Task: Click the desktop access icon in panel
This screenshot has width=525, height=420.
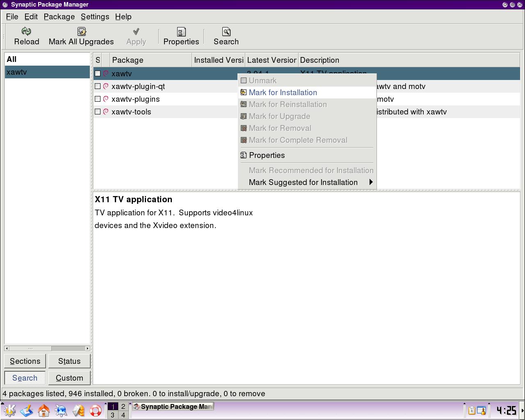Action: 27,410
